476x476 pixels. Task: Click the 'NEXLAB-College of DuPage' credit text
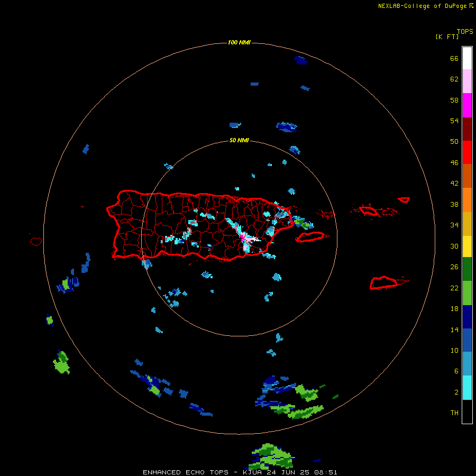[x=423, y=6]
